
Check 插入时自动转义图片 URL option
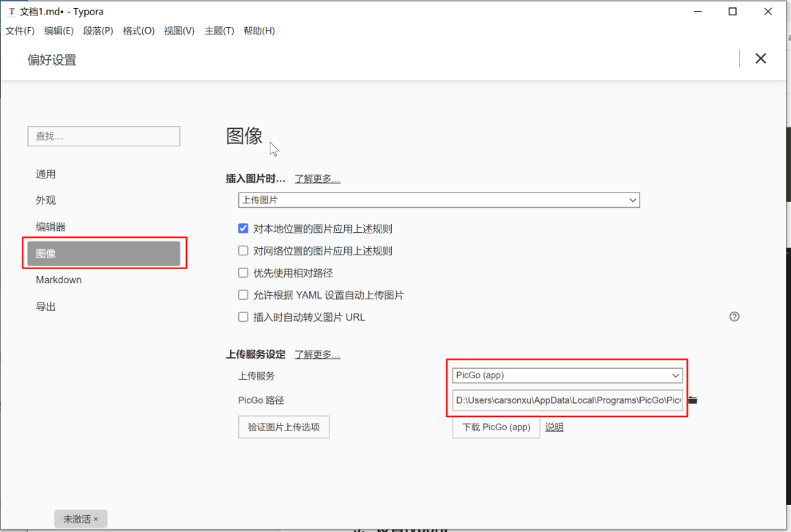(243, 317)
